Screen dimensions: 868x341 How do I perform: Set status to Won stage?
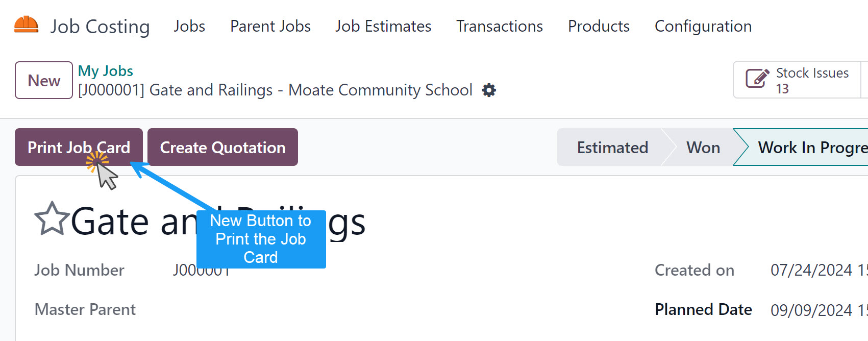703,147
